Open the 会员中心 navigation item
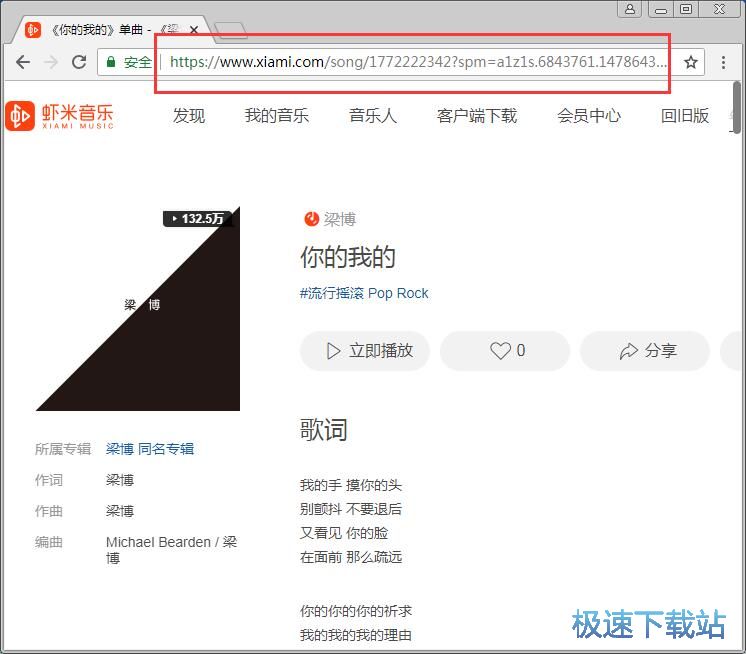The width and height of the screenshot is (746, 654). pos(589,116)
